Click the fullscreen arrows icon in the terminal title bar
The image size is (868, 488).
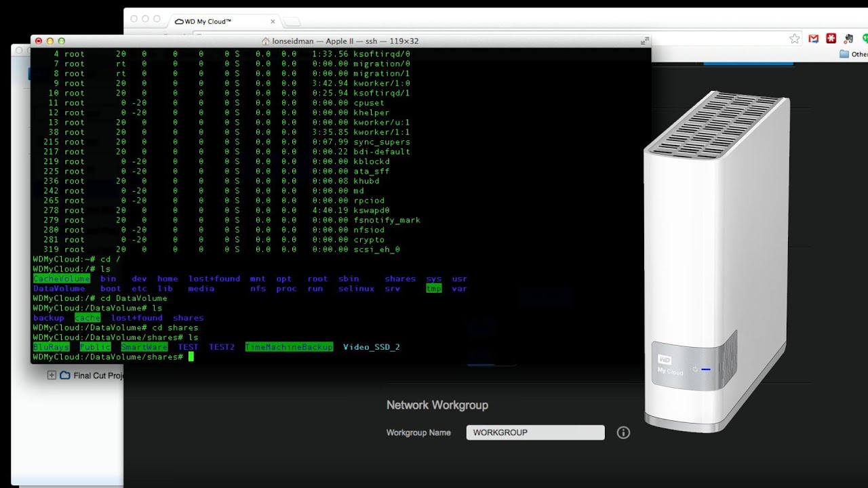pyautogui.click(x=644, y=41)
